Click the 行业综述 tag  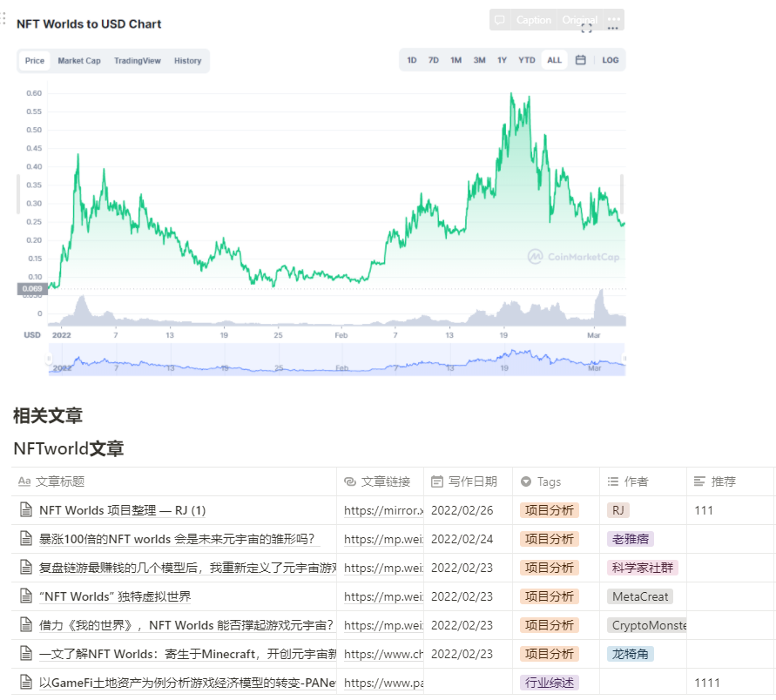coord(550,683)
